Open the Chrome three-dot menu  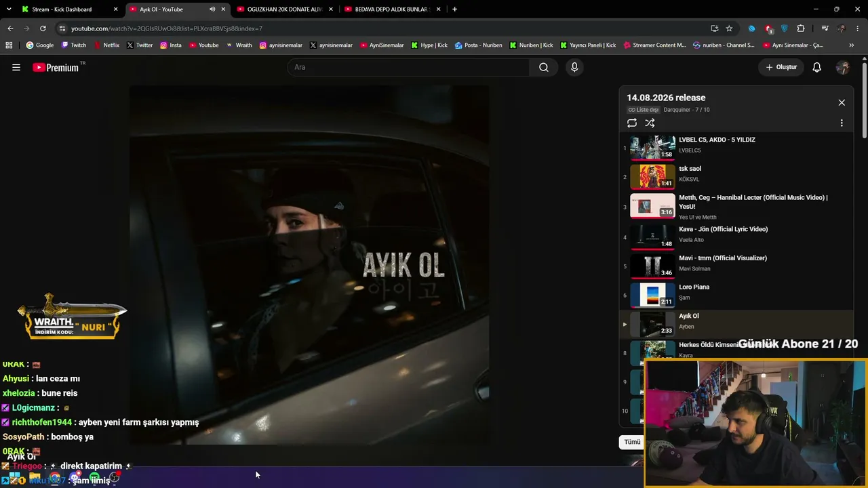858,28
